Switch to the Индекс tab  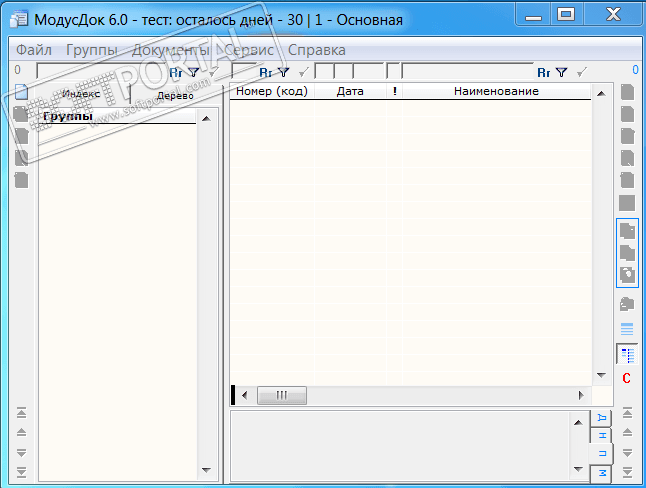81,94
